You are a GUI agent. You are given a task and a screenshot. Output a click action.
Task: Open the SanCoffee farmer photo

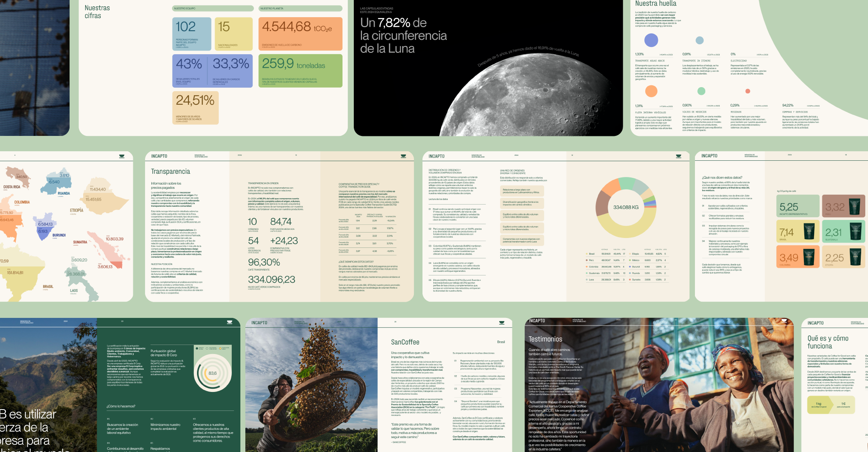pos(311,385)
